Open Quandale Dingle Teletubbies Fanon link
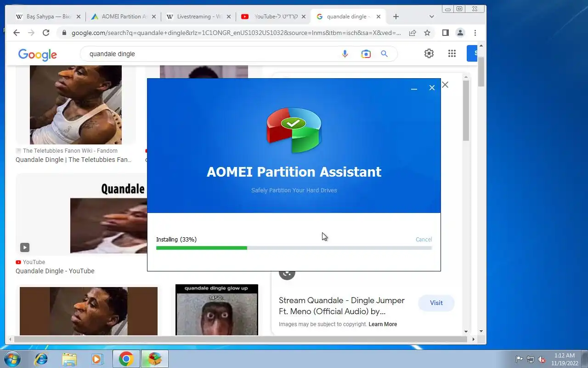Viewport: 588px width, 368px height. click(73, 160)
